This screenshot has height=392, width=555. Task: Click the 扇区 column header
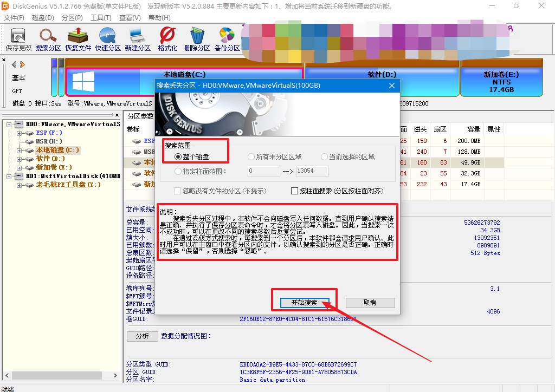click(x=440, y=129)
